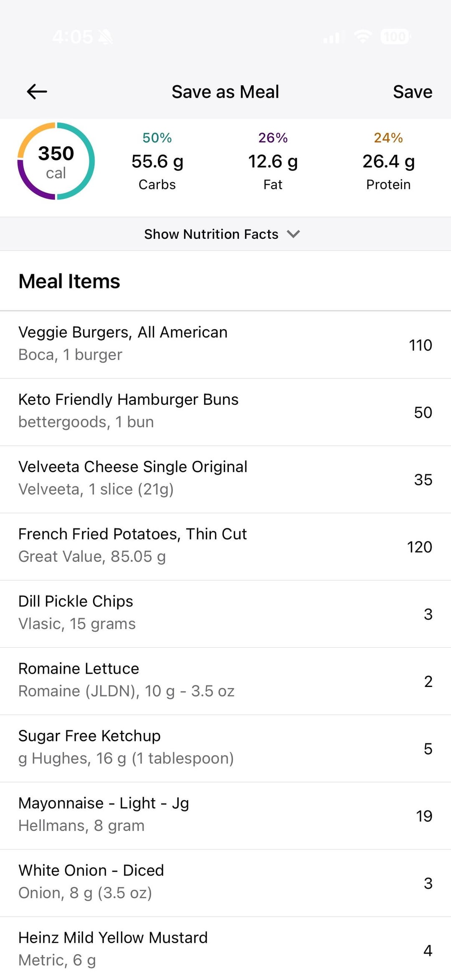Open Heinz Mild Yellow Mustard item
451x980 pixels.
(225, 950)
